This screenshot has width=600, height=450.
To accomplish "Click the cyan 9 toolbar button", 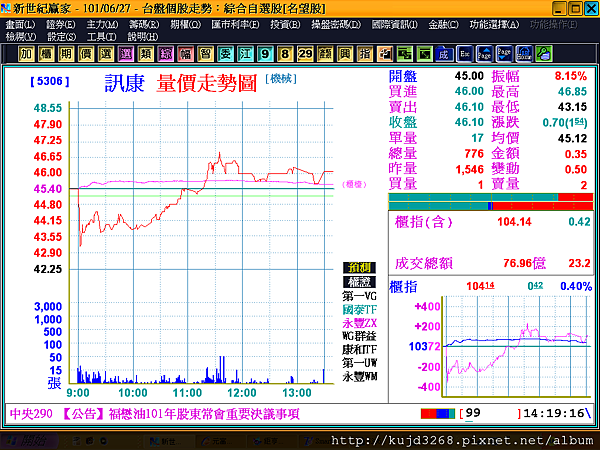I will pyautogui.click(x=265, y=54).
